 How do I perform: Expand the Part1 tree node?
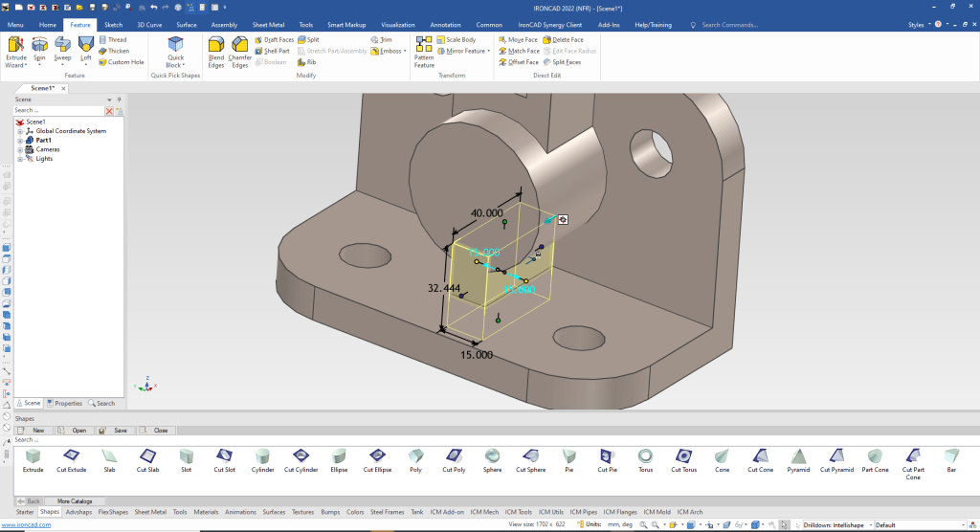(x=19, y=141)
